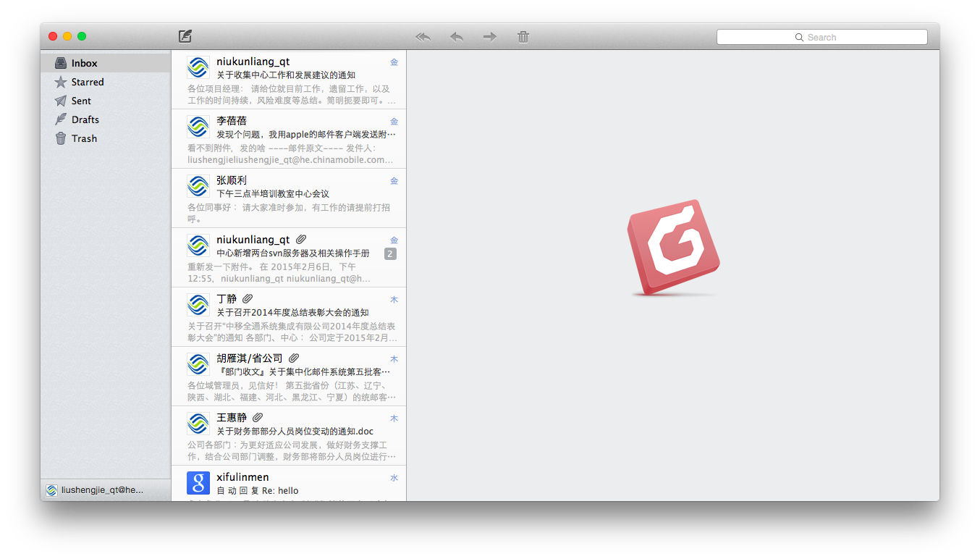Click sender avatar of 李蓓蓓
Viewport: 980px width, 559px height.
coord(198,127)
